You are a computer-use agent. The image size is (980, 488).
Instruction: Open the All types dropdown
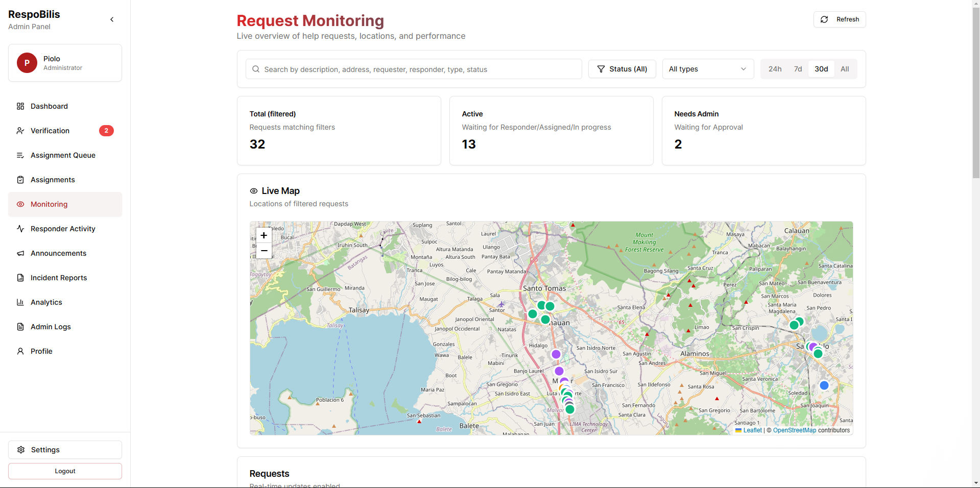pyautogui.click(x=708, y=69)
